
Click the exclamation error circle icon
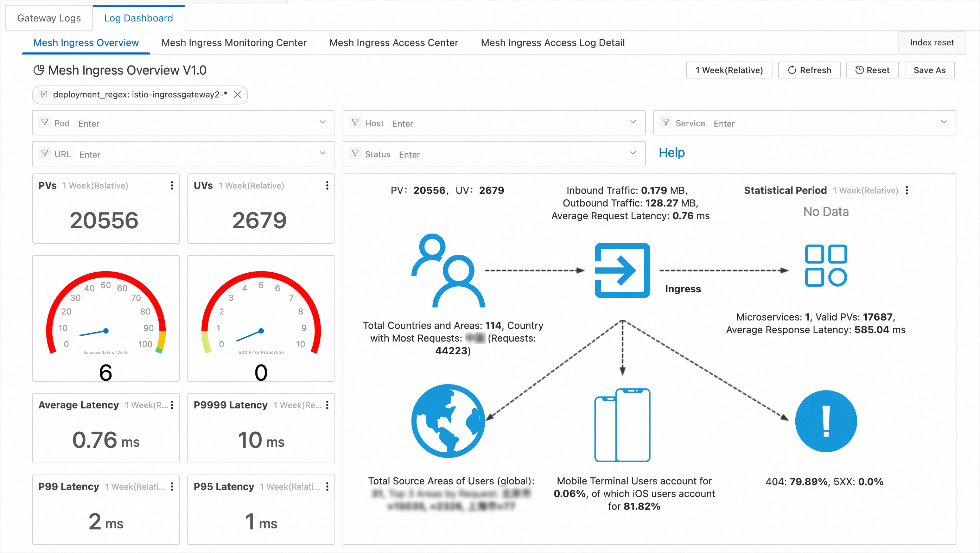coord(826,421)
